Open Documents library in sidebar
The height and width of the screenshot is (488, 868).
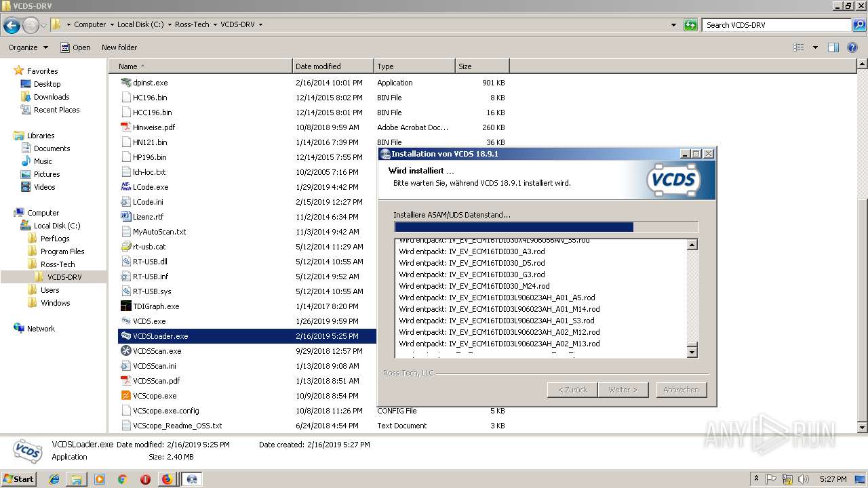(x=52, y=148)
